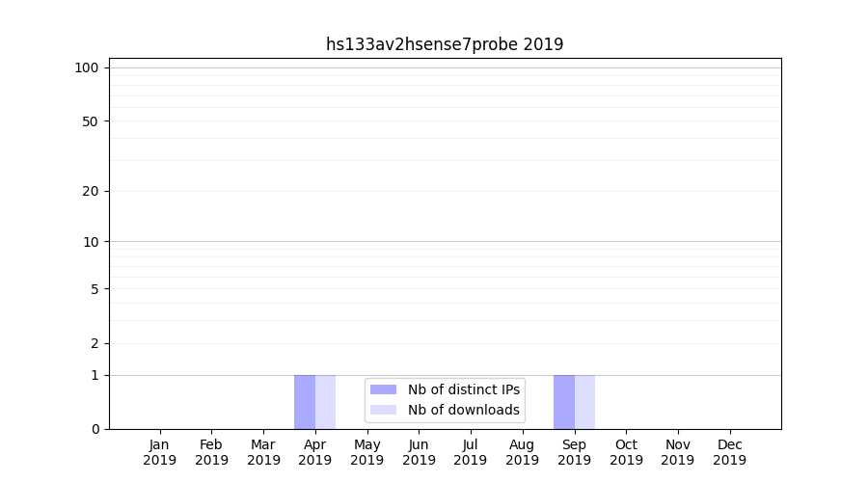Screen dimensions: 868x482
Task: Click the 'Nb of downloads' legend swatch
Action: point(383,410)
